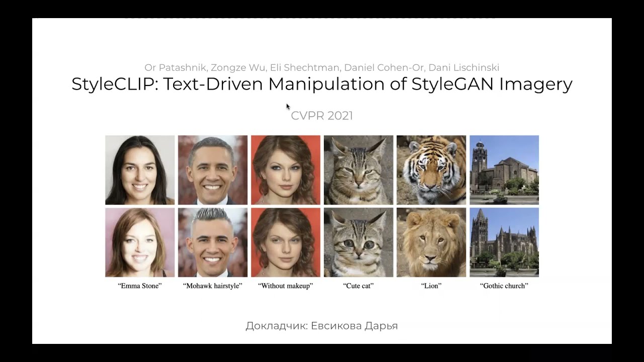Image resolution: width=644 pixels, height=362 pixels.
Task: Click the tiger photo in top row
Action: (x=431, y=170)
